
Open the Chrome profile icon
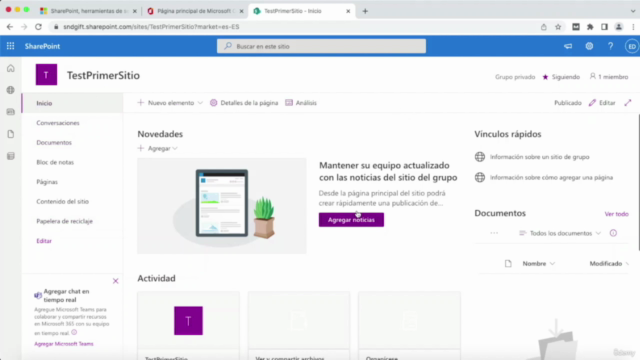point(619,27)
